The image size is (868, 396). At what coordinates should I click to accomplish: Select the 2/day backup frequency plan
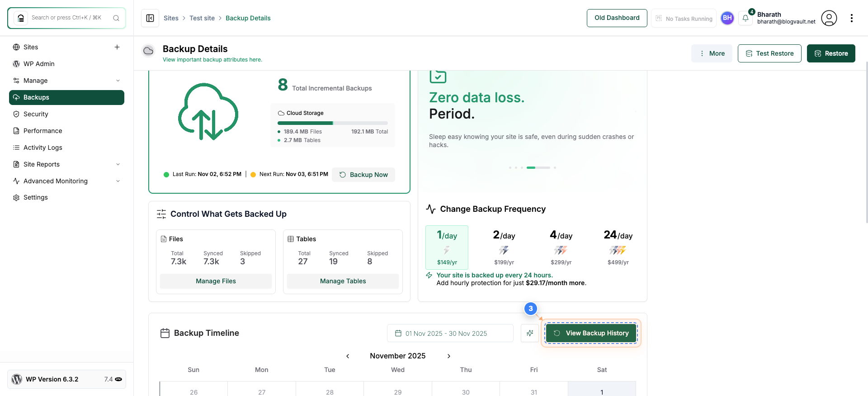pyautogui.click(x=504, y=247)
